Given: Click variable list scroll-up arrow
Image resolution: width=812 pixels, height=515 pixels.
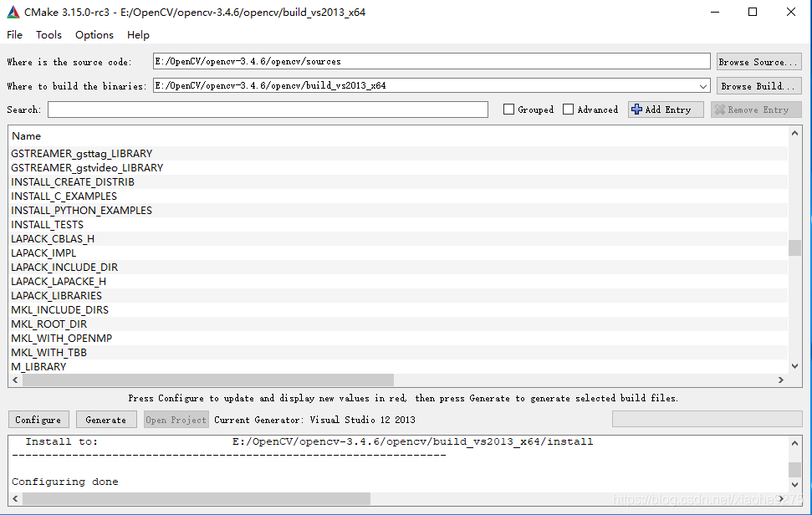Looking at the screenshot, I should click(795, 133).
